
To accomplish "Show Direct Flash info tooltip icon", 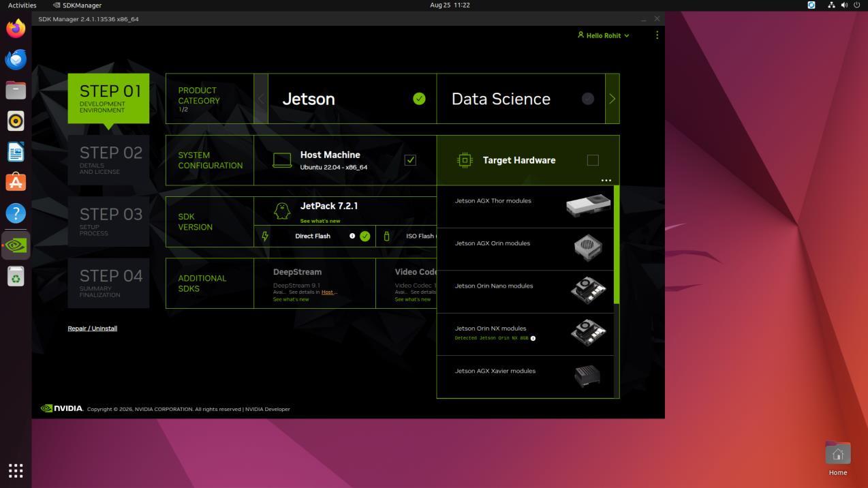I will (x=352, y=236).
